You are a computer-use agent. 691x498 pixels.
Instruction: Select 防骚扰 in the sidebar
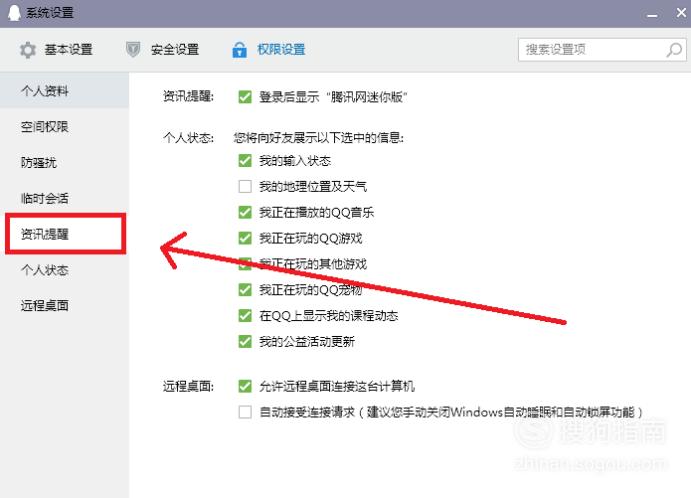[x=64, y=163]
